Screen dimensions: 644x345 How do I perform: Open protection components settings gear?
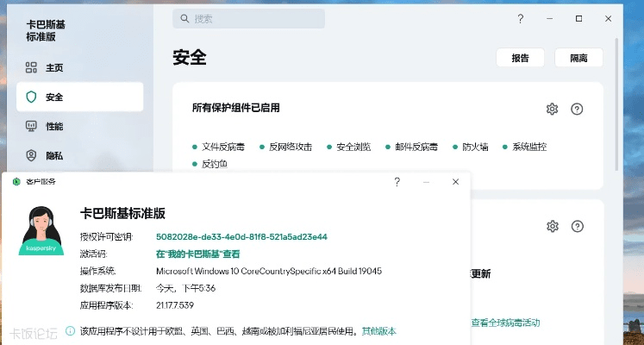(x=552, y=109)
